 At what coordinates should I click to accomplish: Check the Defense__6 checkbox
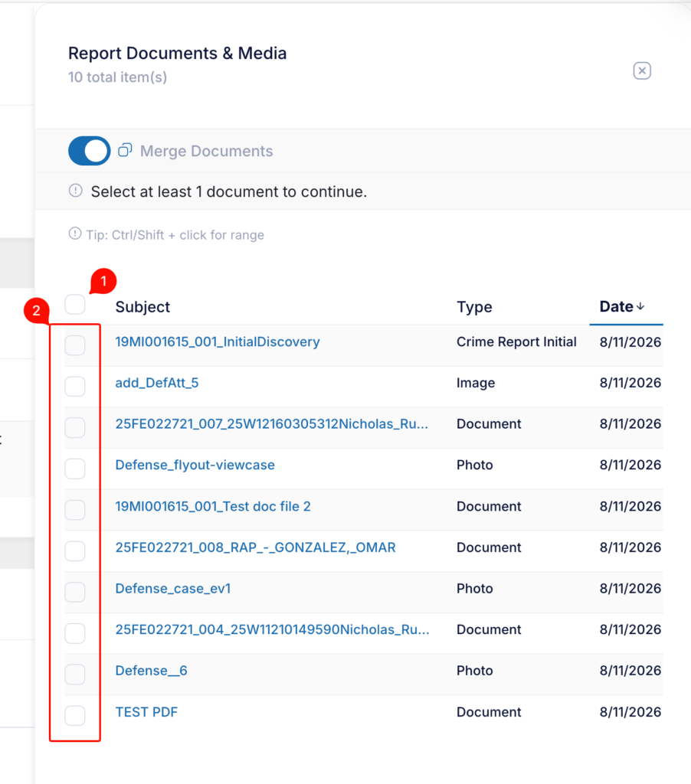[x=75, y=674]
